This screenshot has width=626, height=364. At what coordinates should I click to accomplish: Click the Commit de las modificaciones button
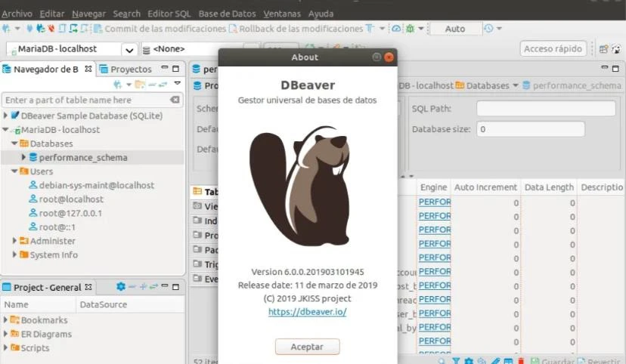pos(160,29)
